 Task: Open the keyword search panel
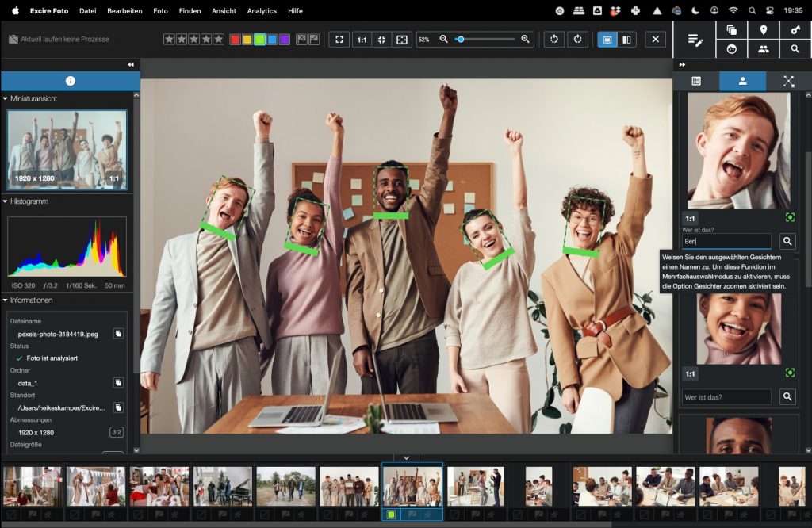[x=795, y=32]
